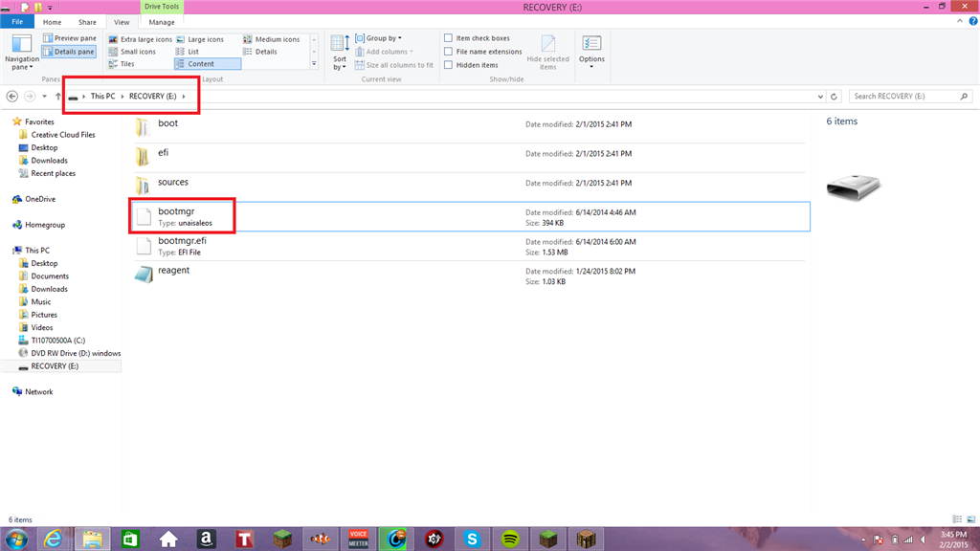Open Help question mark icon
The height and width of the screenshot is (551, 980).
click(972, 21)
